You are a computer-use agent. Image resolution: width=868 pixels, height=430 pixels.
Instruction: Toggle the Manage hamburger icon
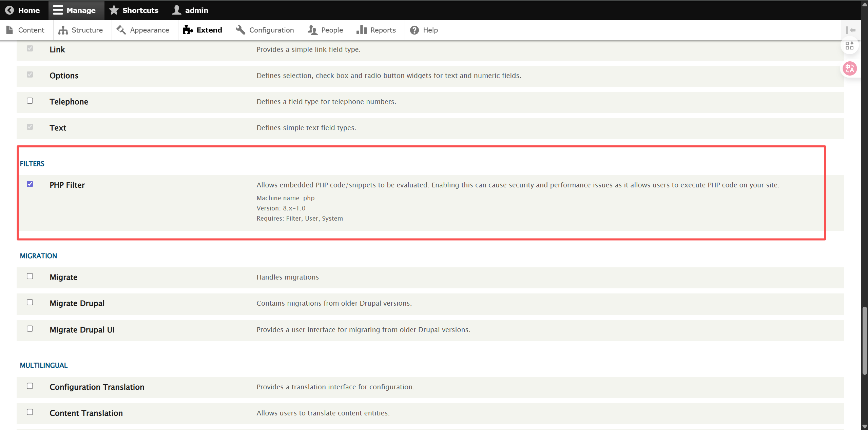tap(58, 10)
